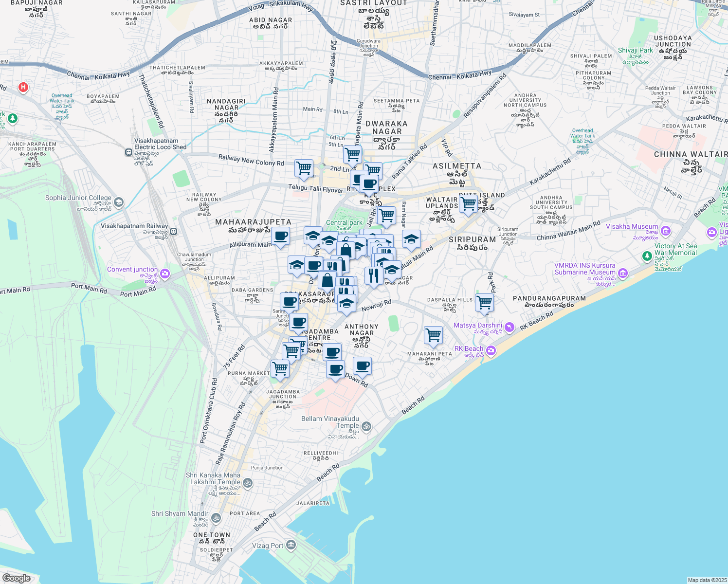Image resolution: width=728 pixels, height=584 pixels.
Task: Click the shopping bag marker near Central Park
Action: [x=346, y=250]
